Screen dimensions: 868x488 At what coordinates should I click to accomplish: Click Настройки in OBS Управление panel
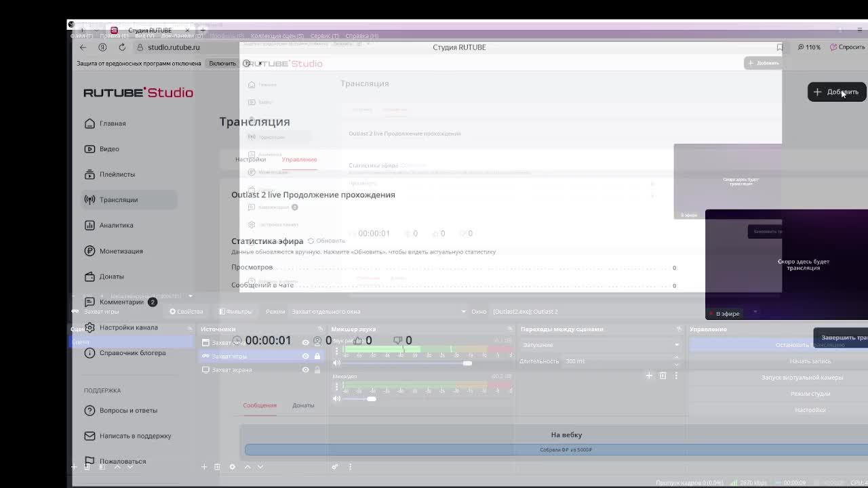810,410
